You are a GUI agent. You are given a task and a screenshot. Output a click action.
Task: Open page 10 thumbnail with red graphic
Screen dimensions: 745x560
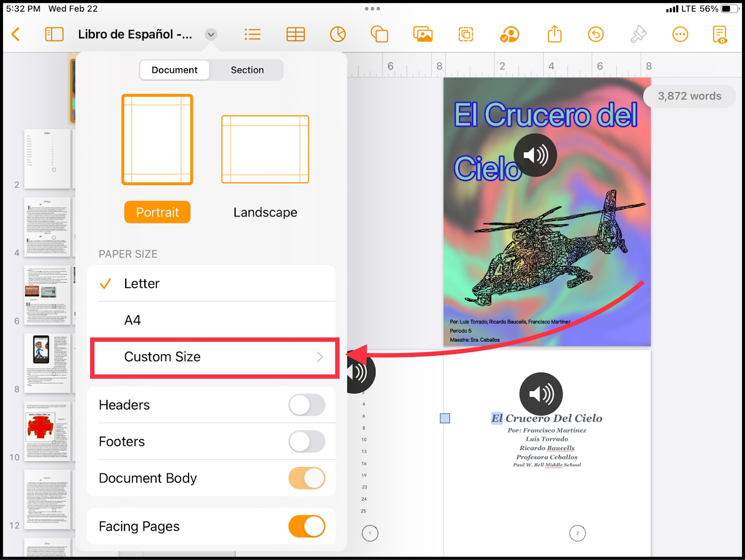[x=48, y=431]
